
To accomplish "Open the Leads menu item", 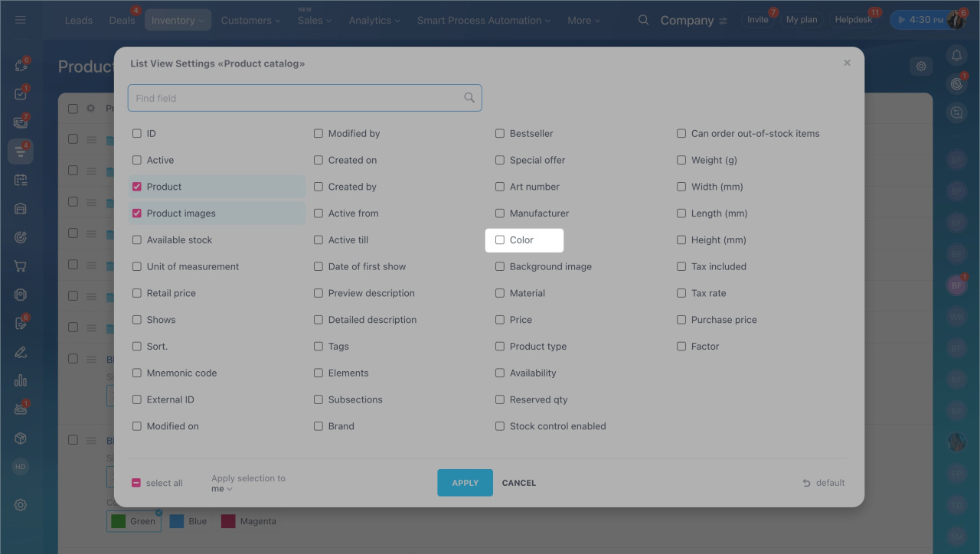I will [x=79, y=21].
